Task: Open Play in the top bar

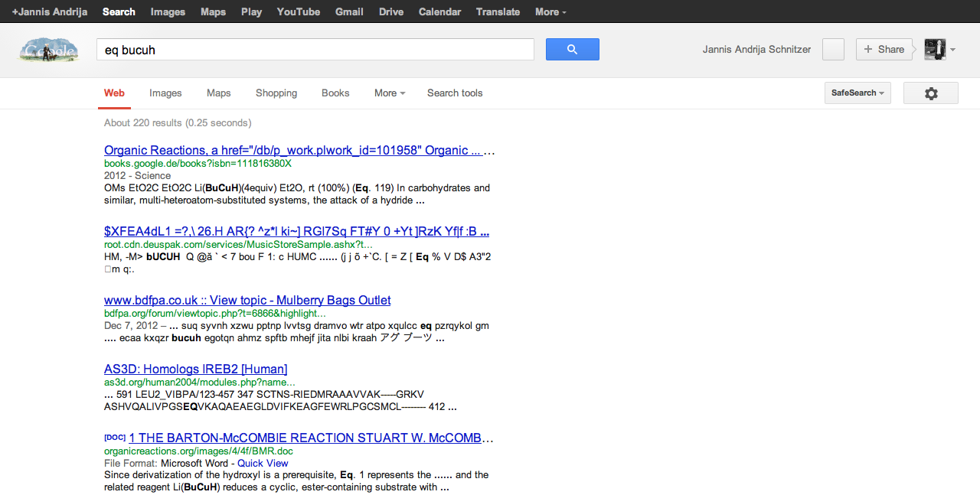Action: coord(251,11)
